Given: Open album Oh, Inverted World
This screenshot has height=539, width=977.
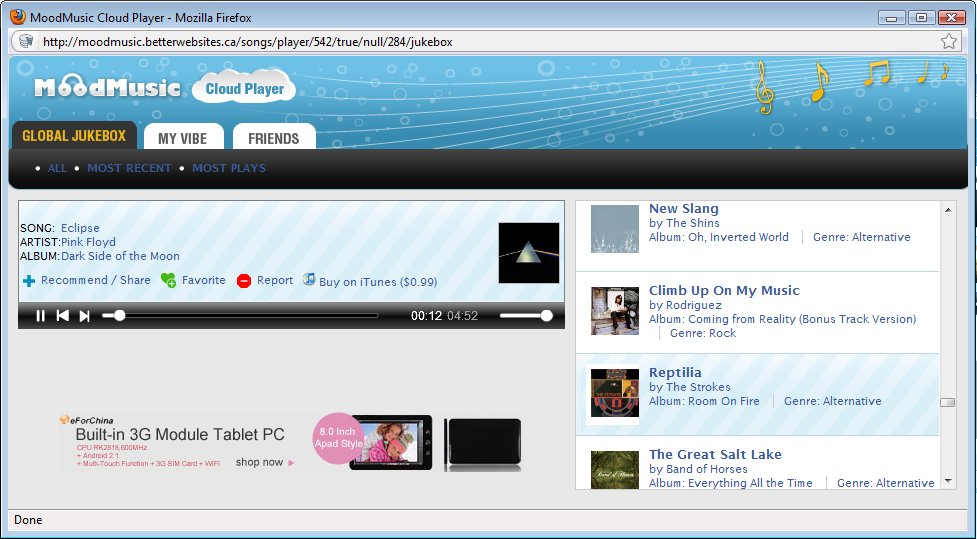Looking at the screenshot, I should click(738, 237).
